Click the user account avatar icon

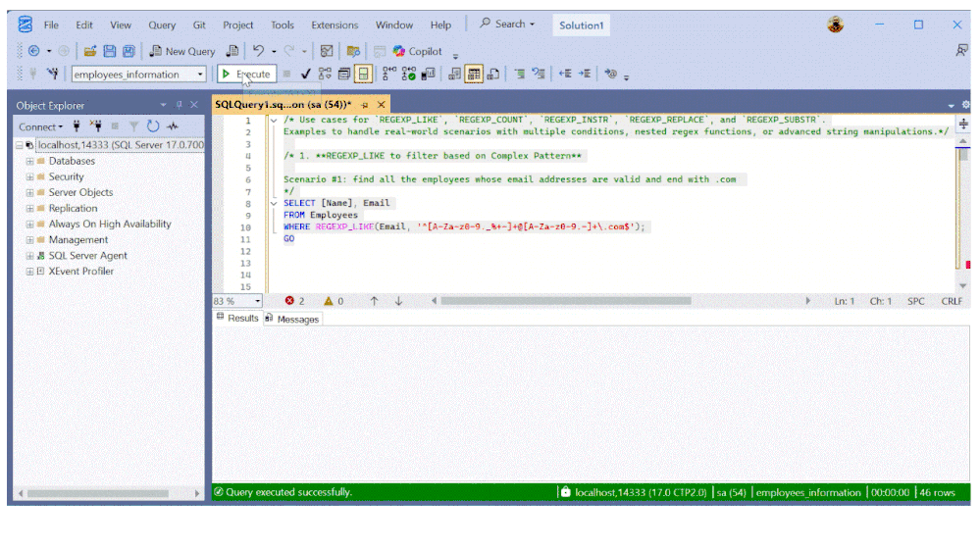(836, 25)
